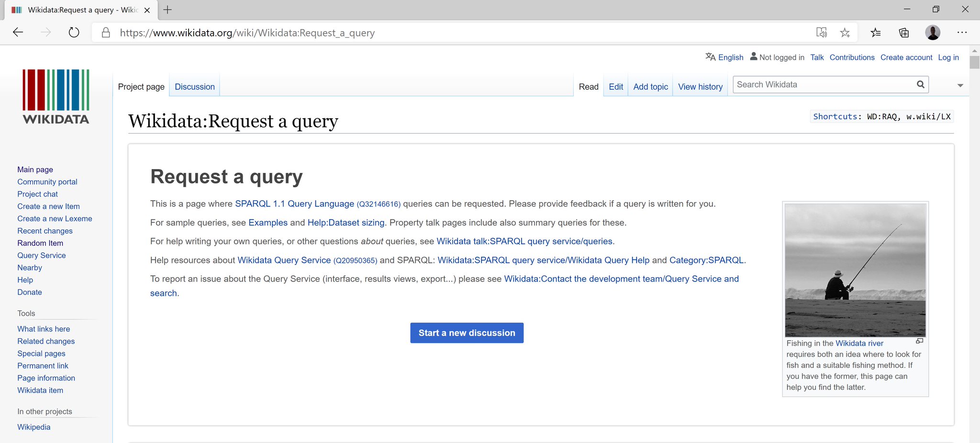
Task: Go to Main page sidebar link
Action: 35,170
